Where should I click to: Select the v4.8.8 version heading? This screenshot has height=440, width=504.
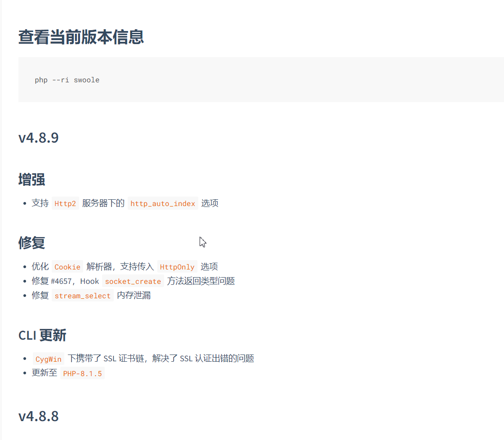39,416
